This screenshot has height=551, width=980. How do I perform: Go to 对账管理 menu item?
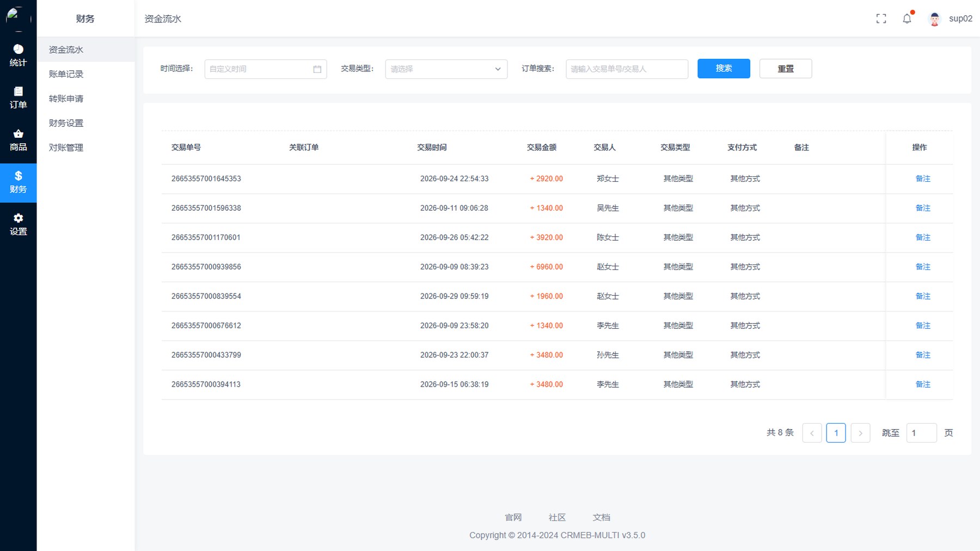click(x=85, y=148)
